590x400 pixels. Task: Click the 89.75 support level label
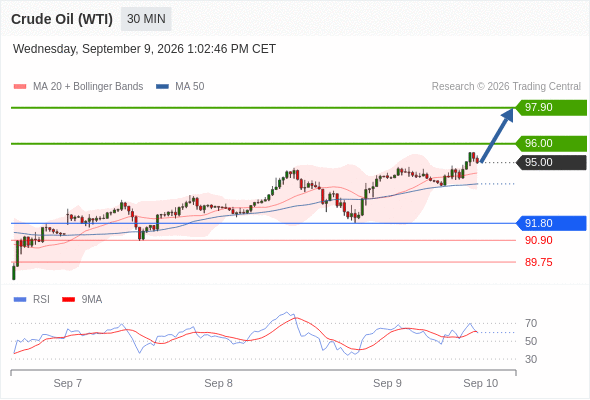[538, 262]
